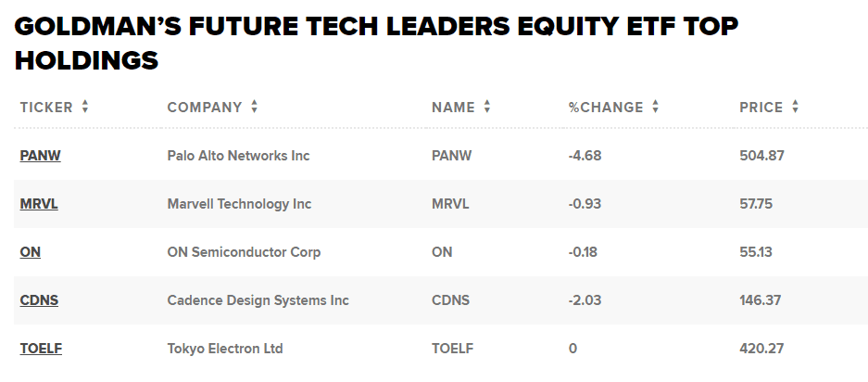Click the sort arrows beside TICKER header
This screenshot has width=868, height=382.
pyautogui.click(x=85, y=108)
